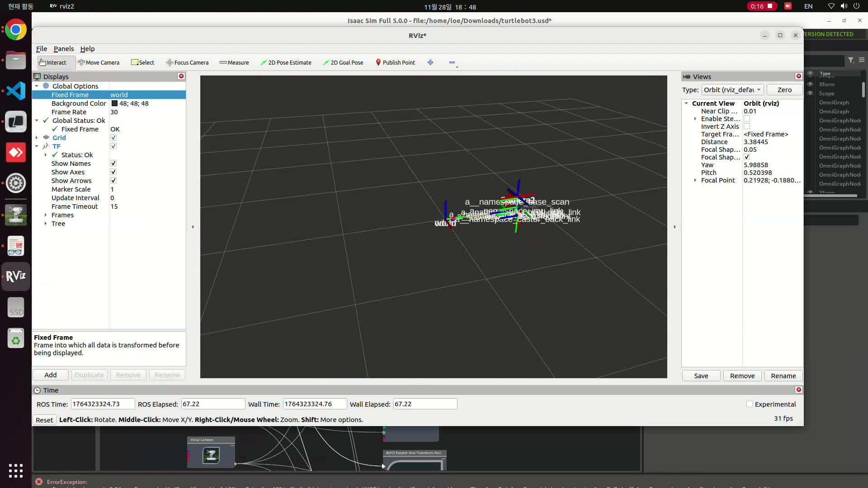Check the Invert Z Axis checkbox

tap(747, 127)
